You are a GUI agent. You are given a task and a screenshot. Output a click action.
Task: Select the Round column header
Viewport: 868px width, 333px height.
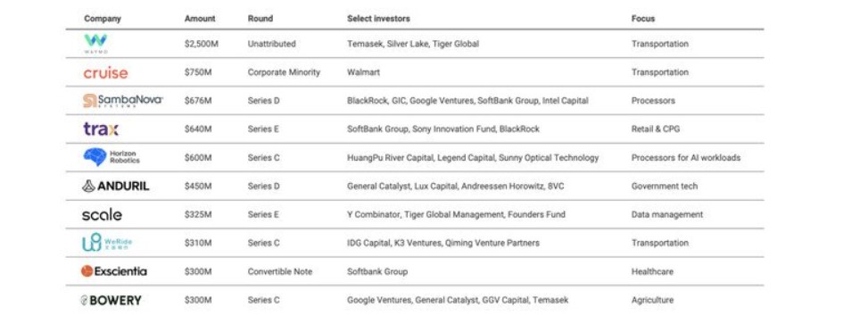260,18
